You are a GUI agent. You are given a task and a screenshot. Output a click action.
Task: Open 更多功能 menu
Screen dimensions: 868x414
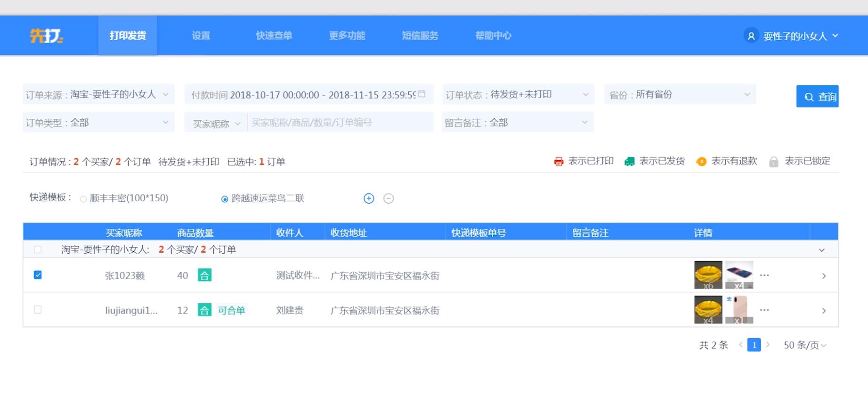click(x=347, y=35)
